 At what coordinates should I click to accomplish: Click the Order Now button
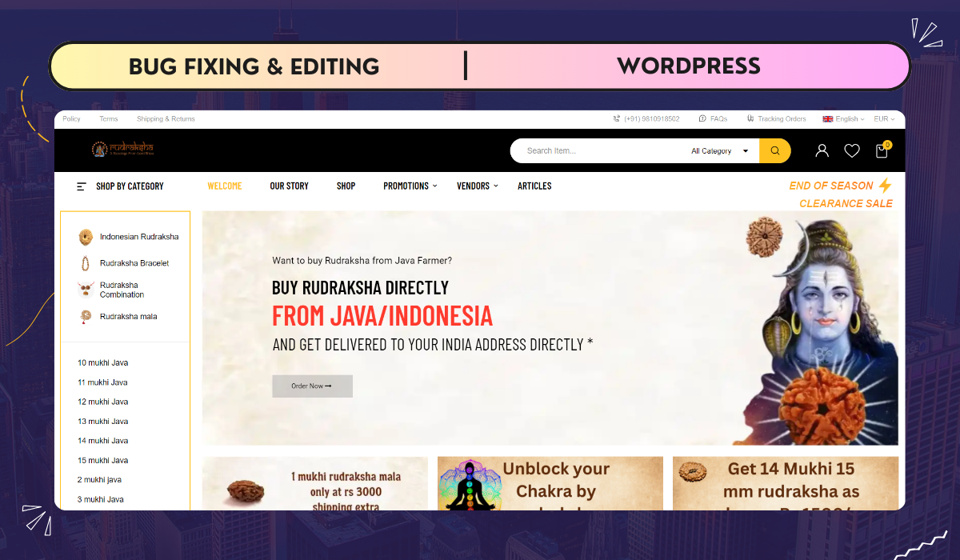pyautogui.click(x=312, y=386)
